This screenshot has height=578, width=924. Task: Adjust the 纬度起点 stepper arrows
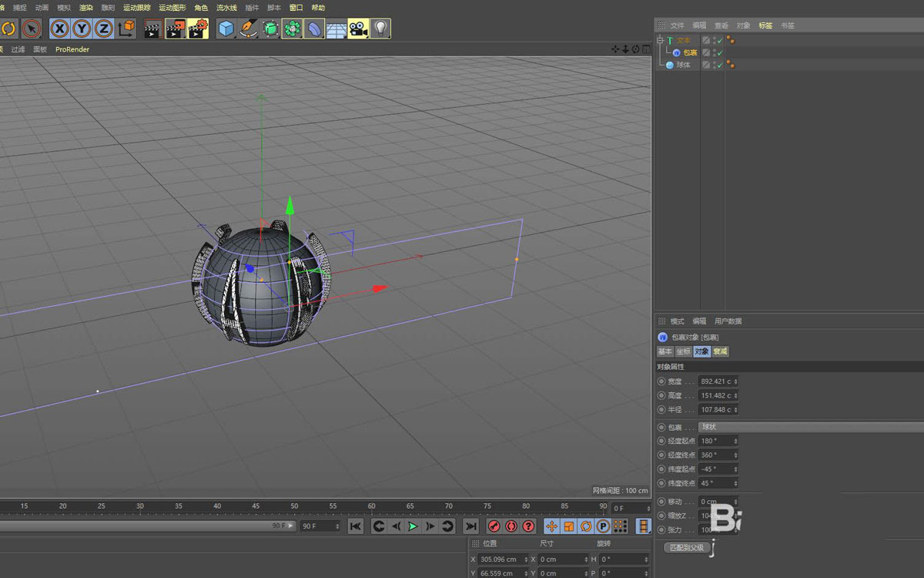pos(735,469)
